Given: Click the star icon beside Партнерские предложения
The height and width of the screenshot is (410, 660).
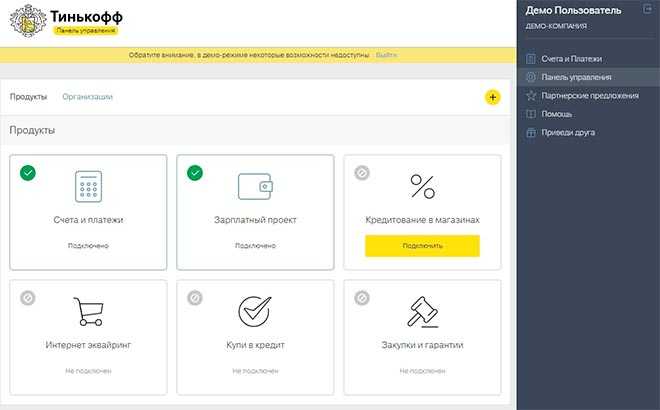Looking at the screenshot, I should (531, 96).
